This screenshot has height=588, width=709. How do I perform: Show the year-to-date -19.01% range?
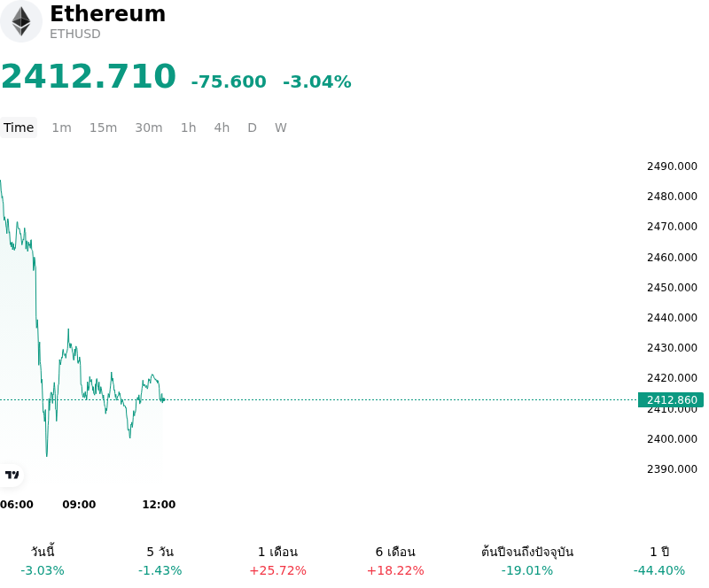coord(527,561)
